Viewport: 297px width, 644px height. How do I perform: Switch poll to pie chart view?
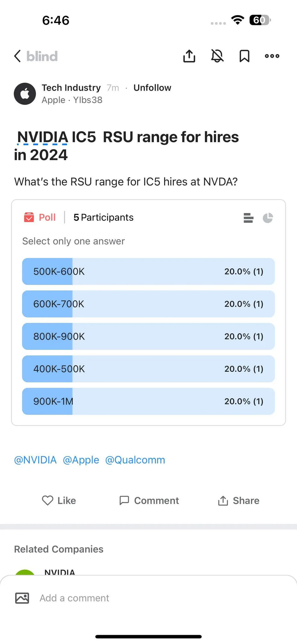coord(268,218)
